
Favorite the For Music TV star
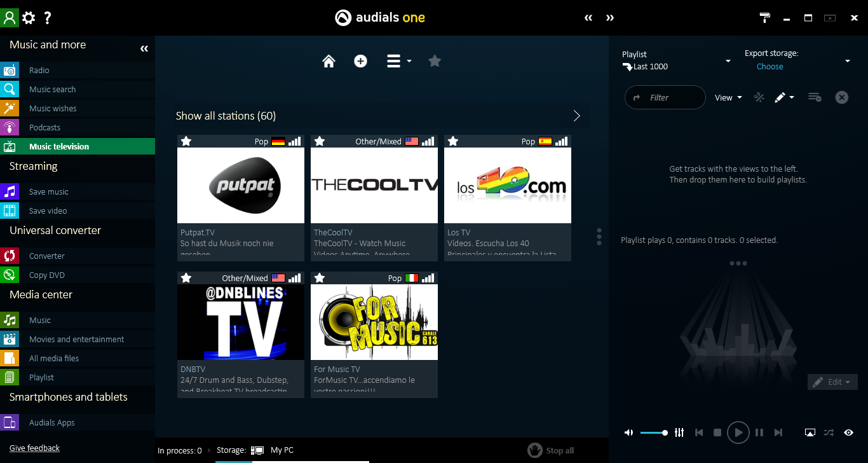(x=320, y=278)
